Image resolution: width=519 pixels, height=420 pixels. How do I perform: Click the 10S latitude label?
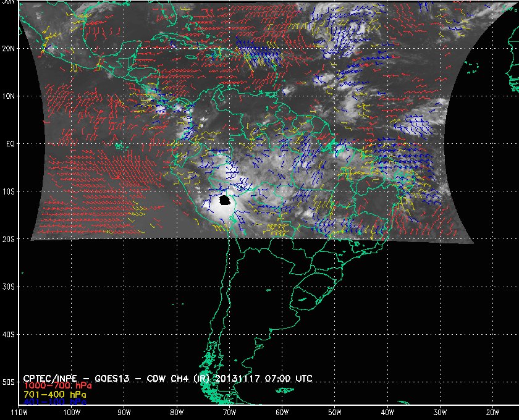[x=8, y=191]
